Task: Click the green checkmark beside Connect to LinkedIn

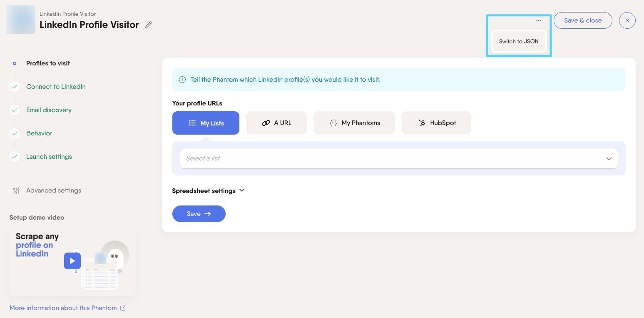Action: coord(15,87)
